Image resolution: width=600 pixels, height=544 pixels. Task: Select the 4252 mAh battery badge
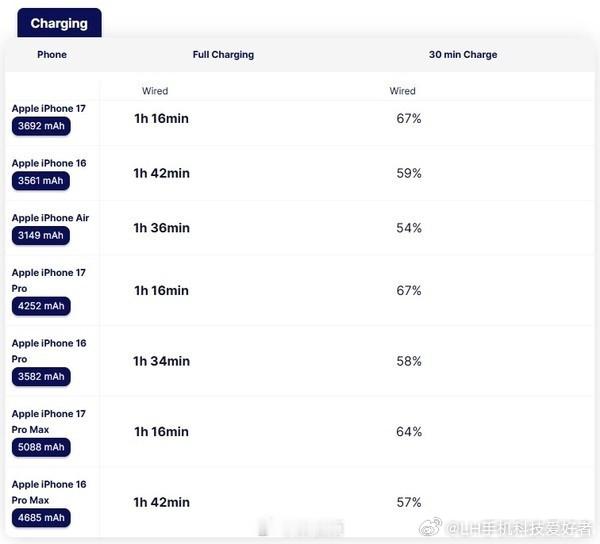tap(41, 306)
